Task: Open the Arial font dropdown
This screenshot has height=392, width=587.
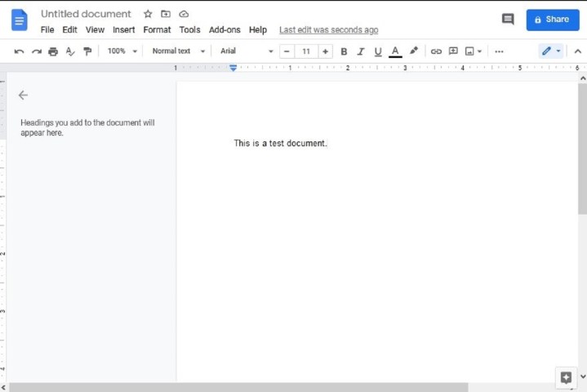Action: coord(247,51)
